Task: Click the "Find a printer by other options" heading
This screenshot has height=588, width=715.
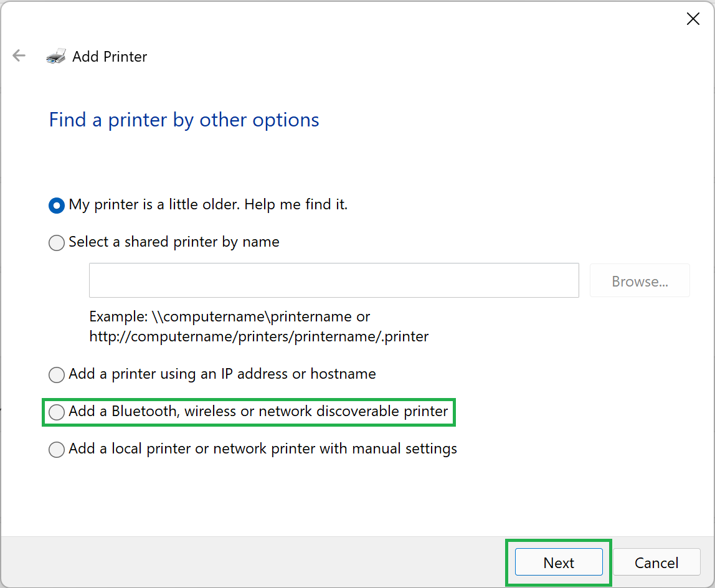Action: click(184, 120)
